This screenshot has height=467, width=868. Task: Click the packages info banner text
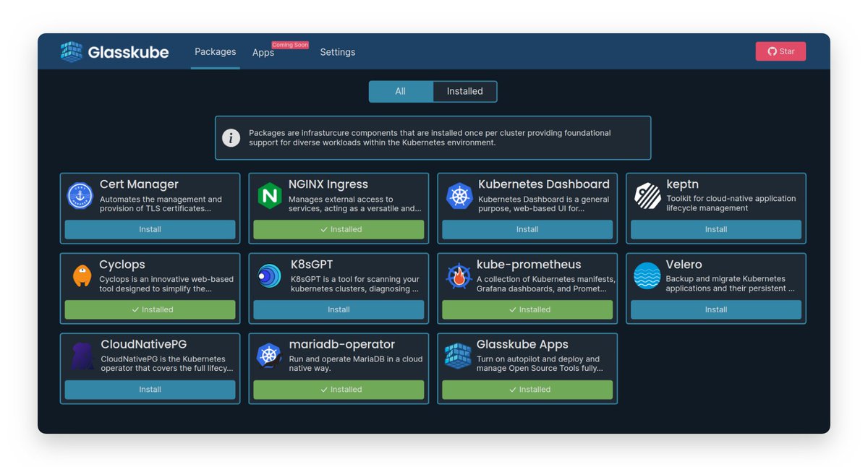(x=430, y=138)
